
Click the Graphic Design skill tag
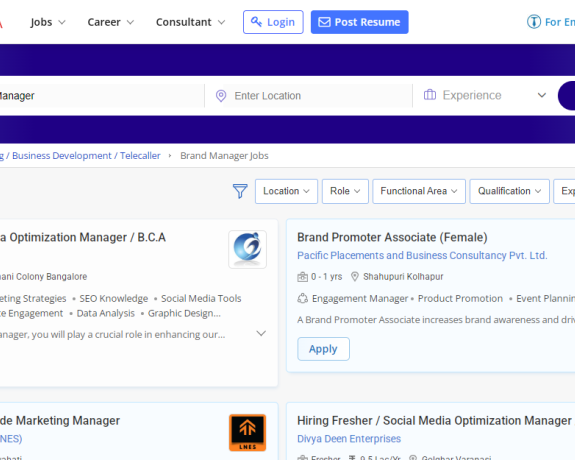pos(184,313)
